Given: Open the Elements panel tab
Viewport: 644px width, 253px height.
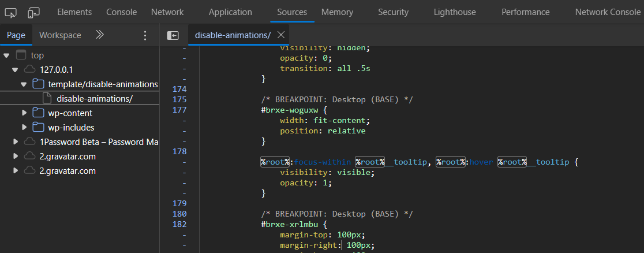Looking at the screenshot, I should tap(75, 12).
